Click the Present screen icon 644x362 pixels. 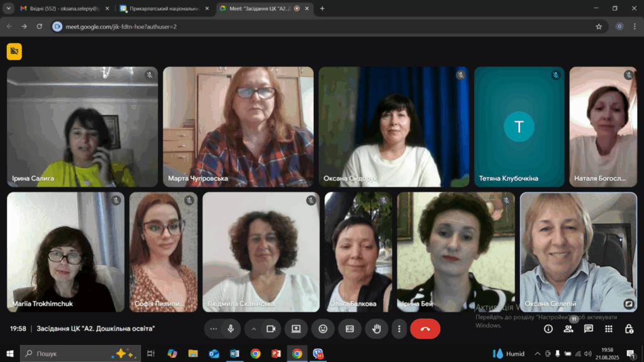pyautogui.click(x=296, y=329)
